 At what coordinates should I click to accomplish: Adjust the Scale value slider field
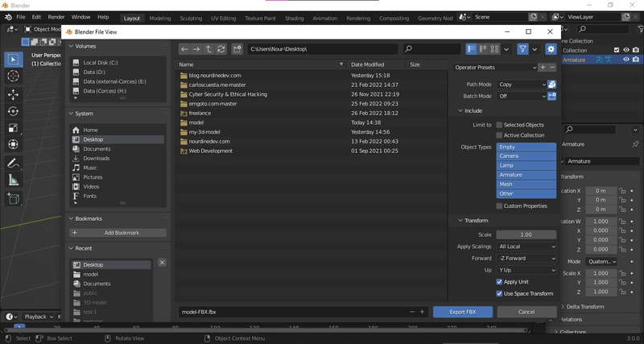[x=526, y=234]
